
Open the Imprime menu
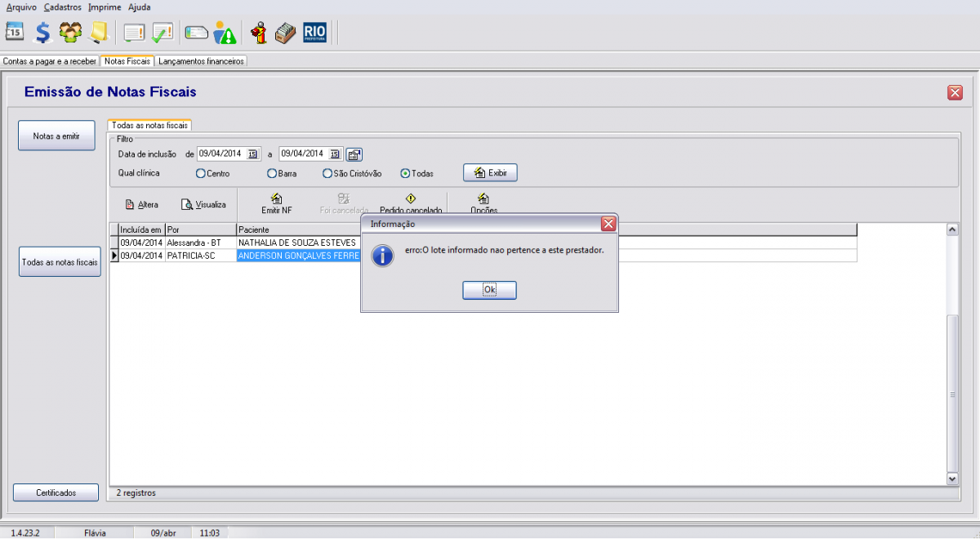click(105, 7)
